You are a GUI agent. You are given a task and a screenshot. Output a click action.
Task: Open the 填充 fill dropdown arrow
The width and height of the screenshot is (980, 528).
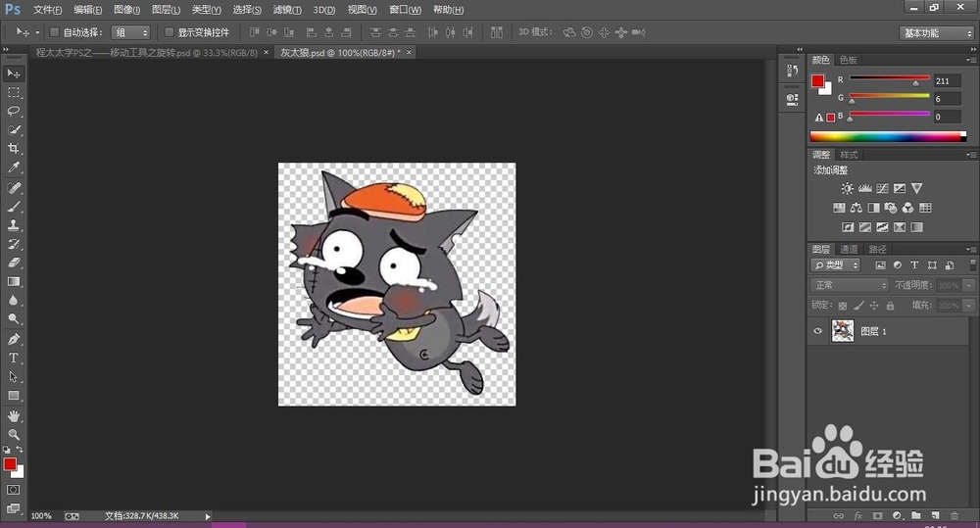969,306
